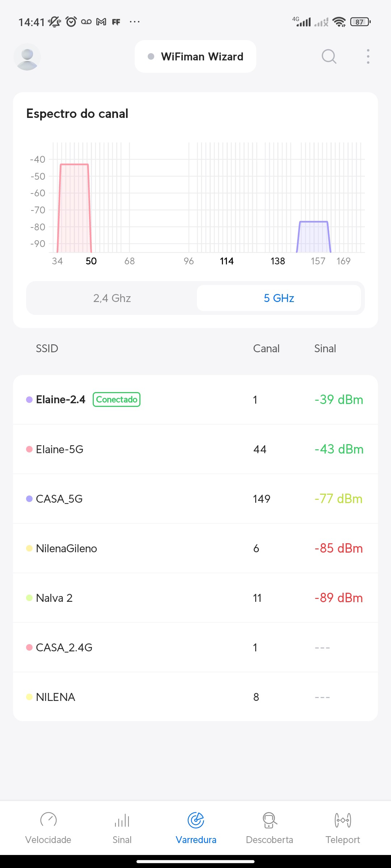Sort networks by SSID column
The width and height of the screenshot is (391, 868).
point(47,349)
